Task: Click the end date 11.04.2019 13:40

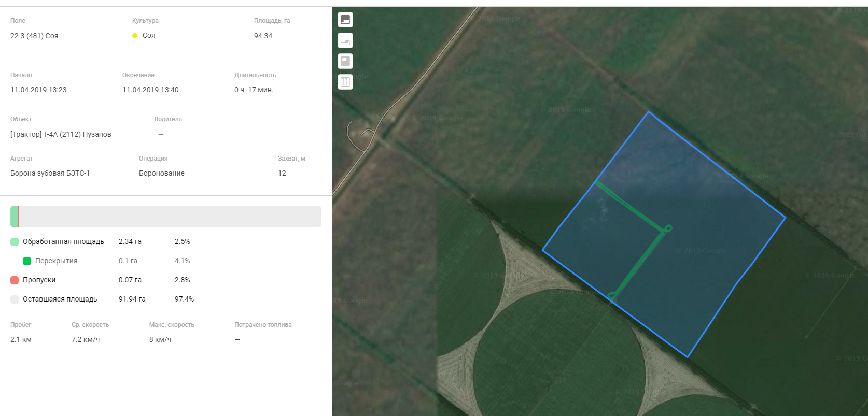Action: [150, 90]
